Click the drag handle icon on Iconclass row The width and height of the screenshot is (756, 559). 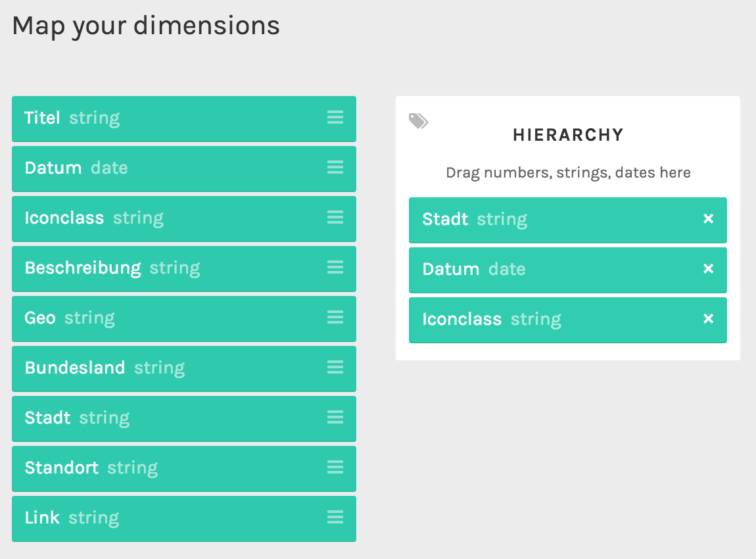(335, 217)
